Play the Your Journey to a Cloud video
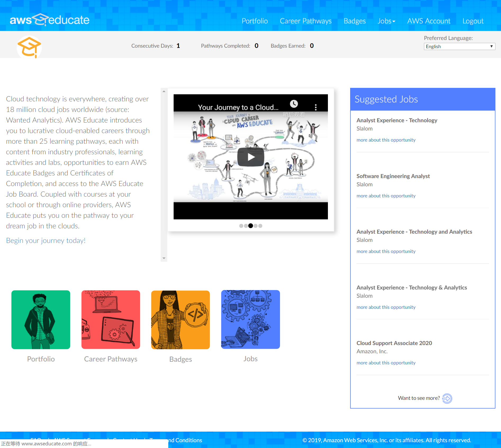Viewport: 501px width, 448px height. point(251,157)
